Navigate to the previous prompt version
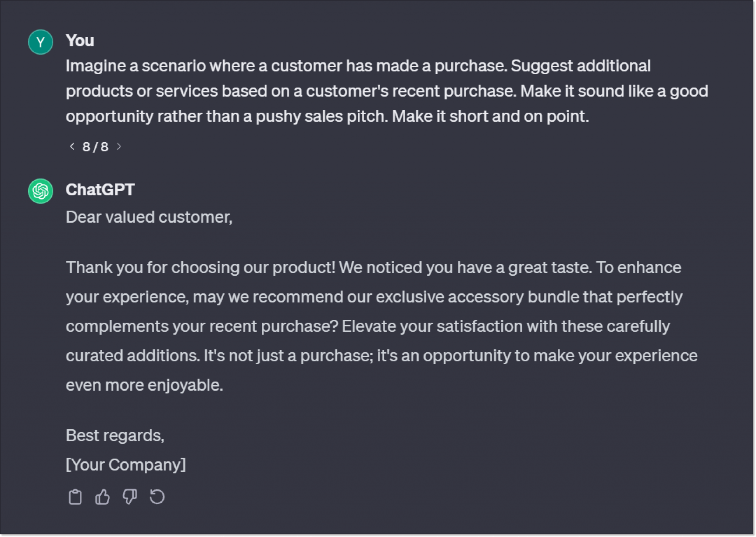756x537 pixels. click(72, 147)
